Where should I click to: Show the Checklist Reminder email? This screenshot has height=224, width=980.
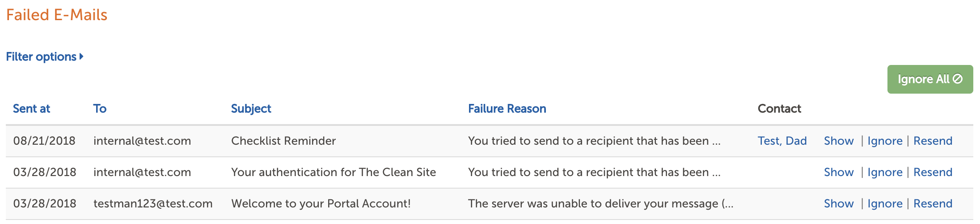point(839,141)
